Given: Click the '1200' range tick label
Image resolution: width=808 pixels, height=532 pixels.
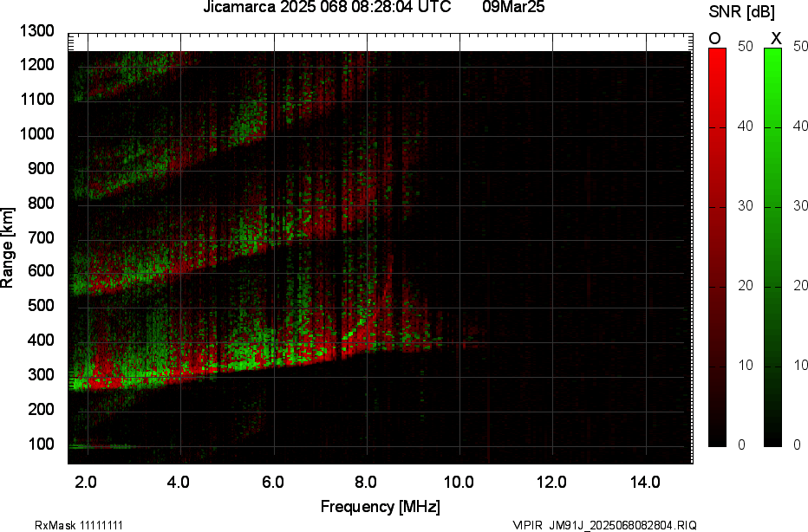Looking at the screenshot, I should click(x=37, y=65).
